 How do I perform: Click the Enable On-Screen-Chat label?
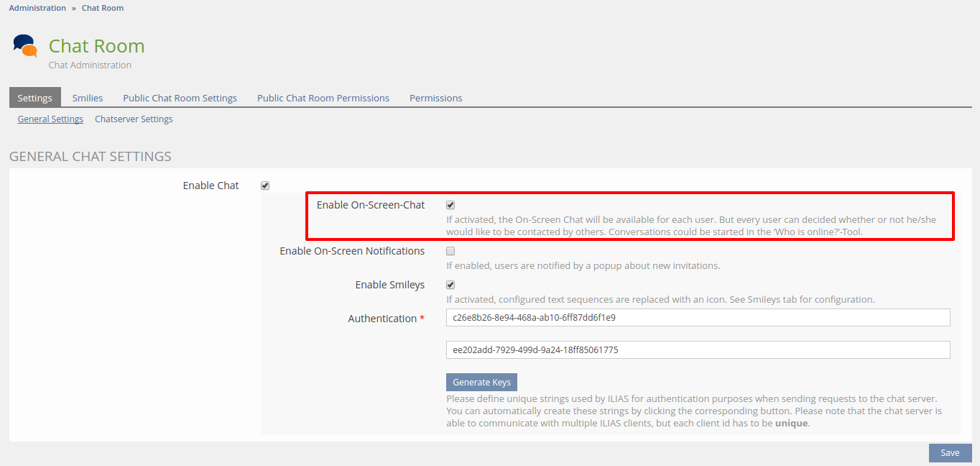[371, 205]
